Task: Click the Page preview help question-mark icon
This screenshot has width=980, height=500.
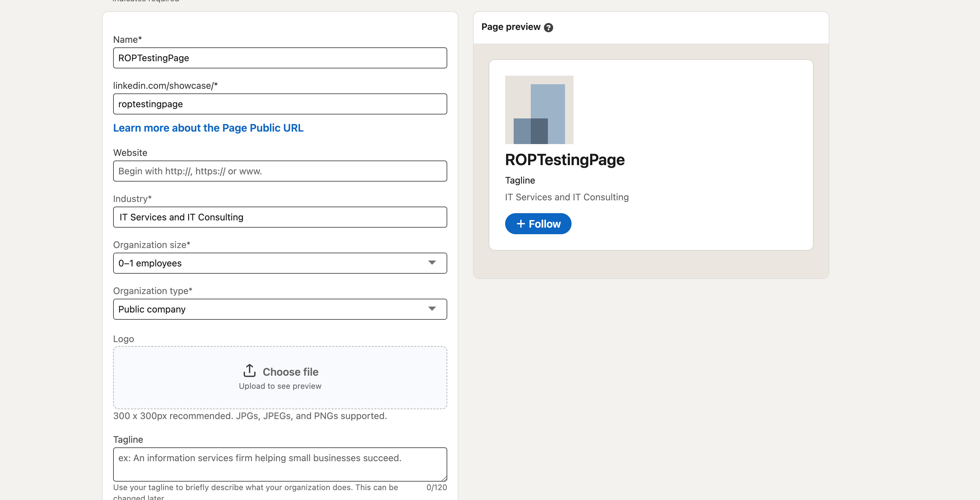Action: click(x=548, y=27)
